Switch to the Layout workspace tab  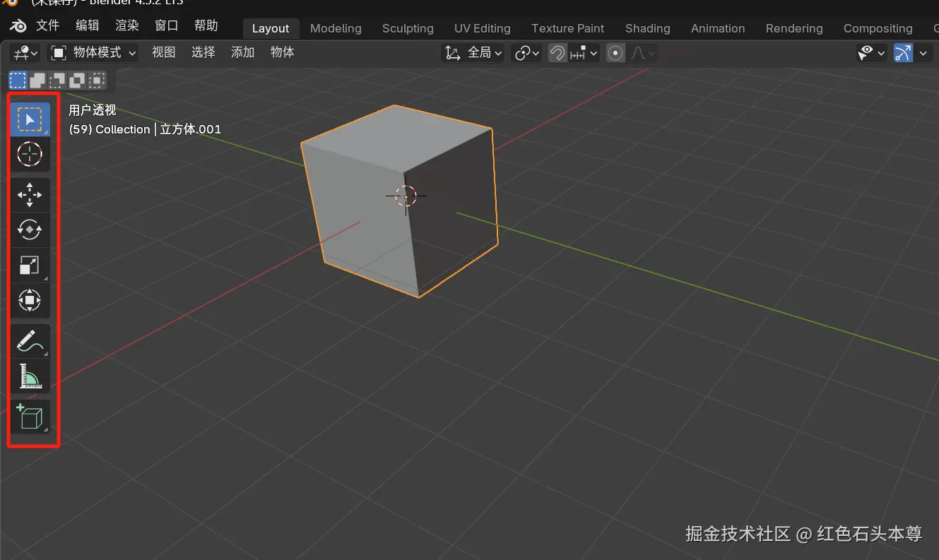271,29
